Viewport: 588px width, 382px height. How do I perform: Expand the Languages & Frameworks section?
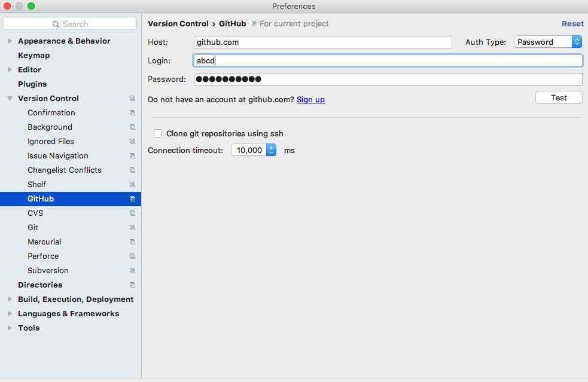click(10, 313)
